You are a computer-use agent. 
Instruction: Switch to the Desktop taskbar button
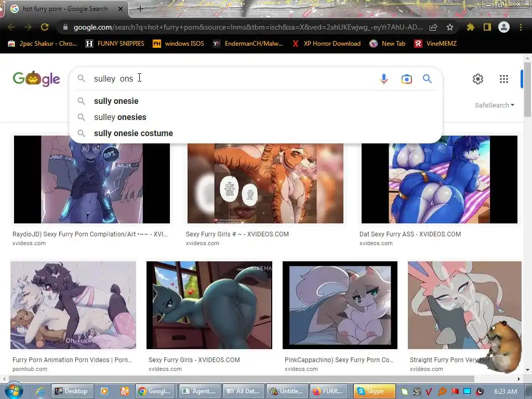tap(71, 391)
